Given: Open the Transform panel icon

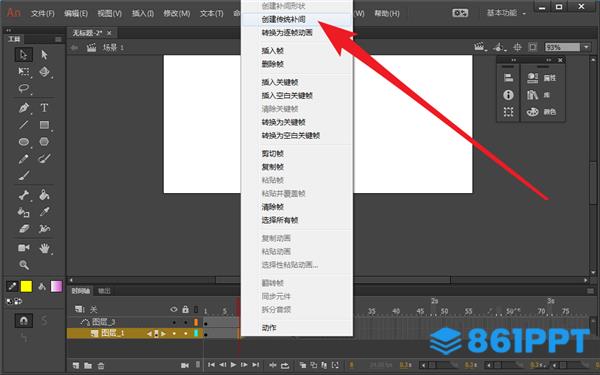Looking at the screenshot, I should [x=508, y=112].
